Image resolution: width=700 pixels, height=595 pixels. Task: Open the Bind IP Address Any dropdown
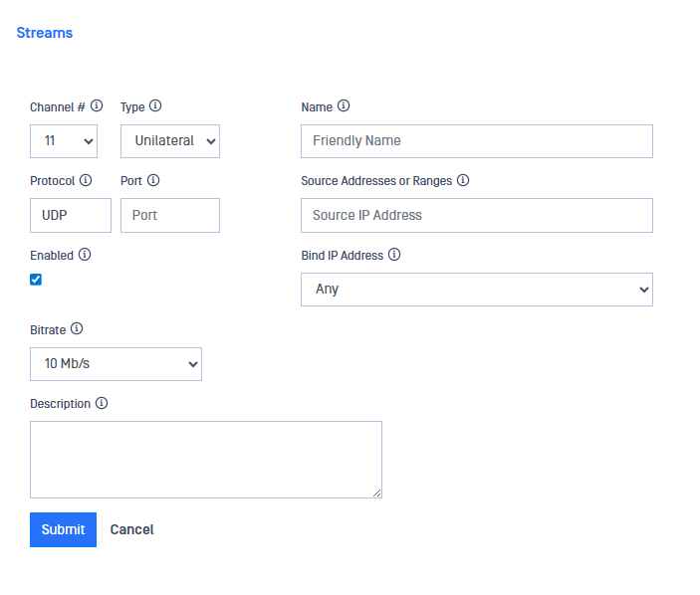click(476, 290)
